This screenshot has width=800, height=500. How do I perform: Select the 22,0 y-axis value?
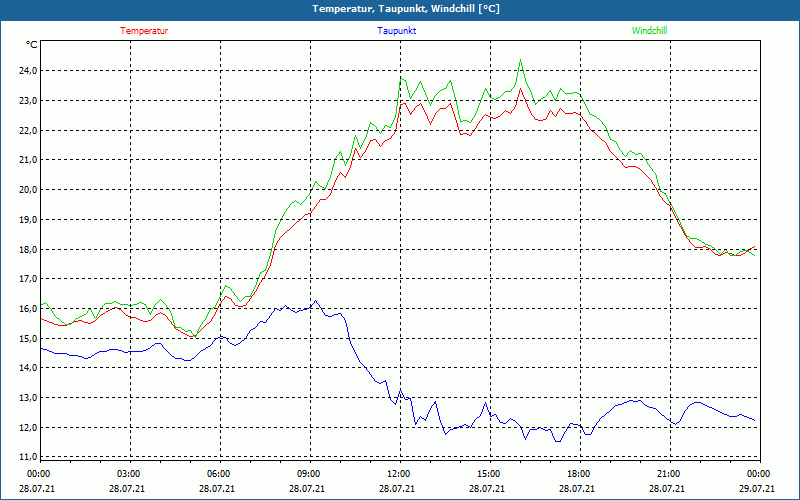click(x=29, y=131)
